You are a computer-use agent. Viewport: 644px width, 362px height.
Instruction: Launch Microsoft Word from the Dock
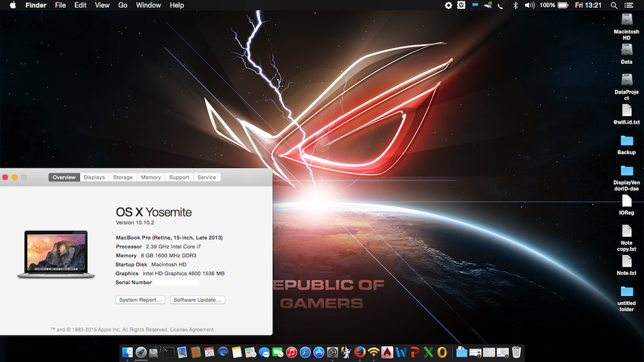pyautogui.click(x=401, y=352)
